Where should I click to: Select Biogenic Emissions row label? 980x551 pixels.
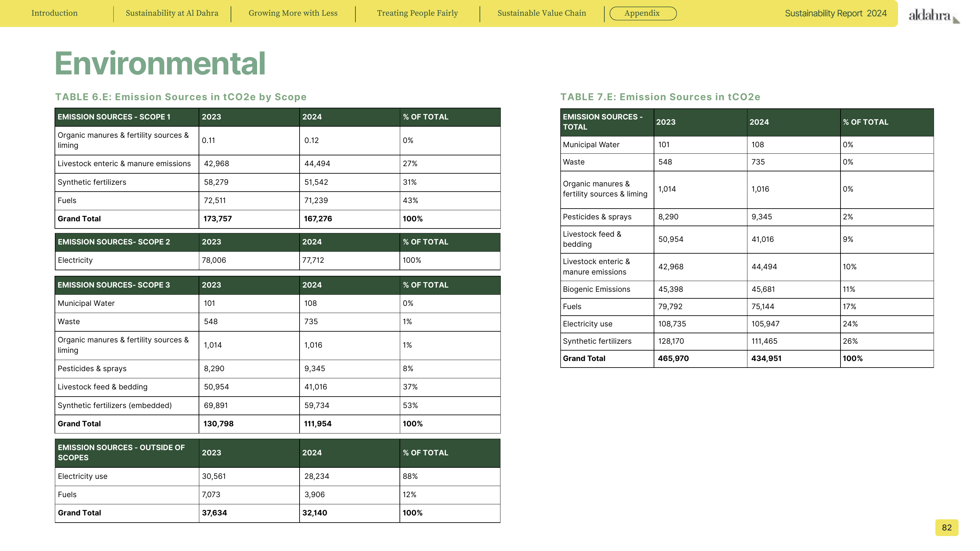coord(596,290)
